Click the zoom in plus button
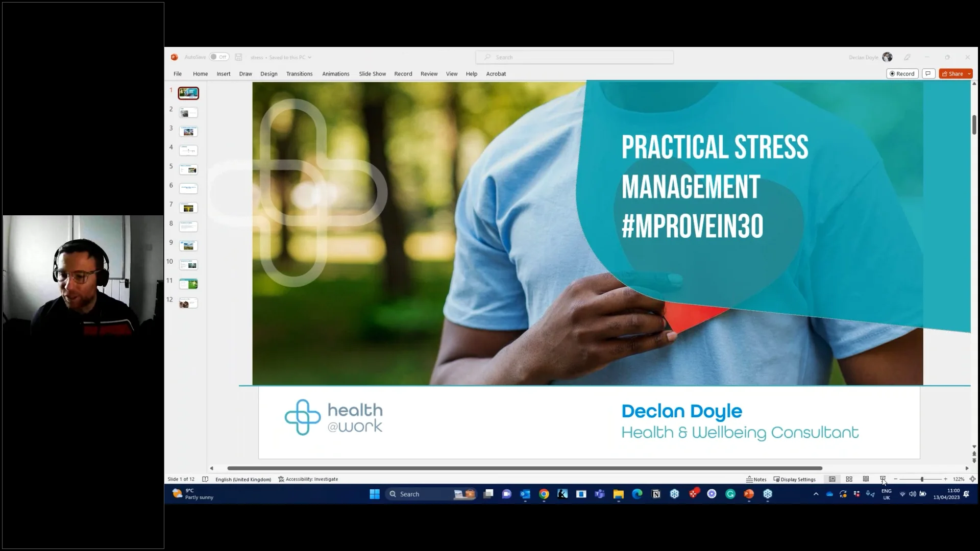980x551 pixels. (x=945, y=479)
